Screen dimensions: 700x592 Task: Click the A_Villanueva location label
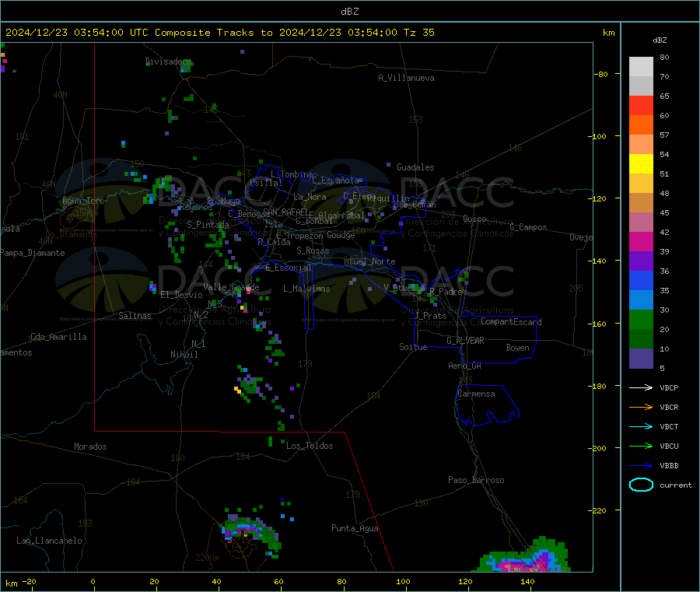[406, 78]
